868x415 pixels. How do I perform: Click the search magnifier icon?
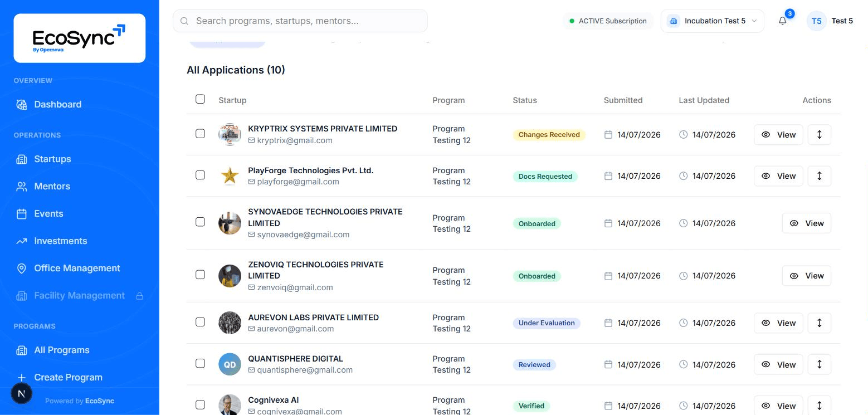(184, 21)
